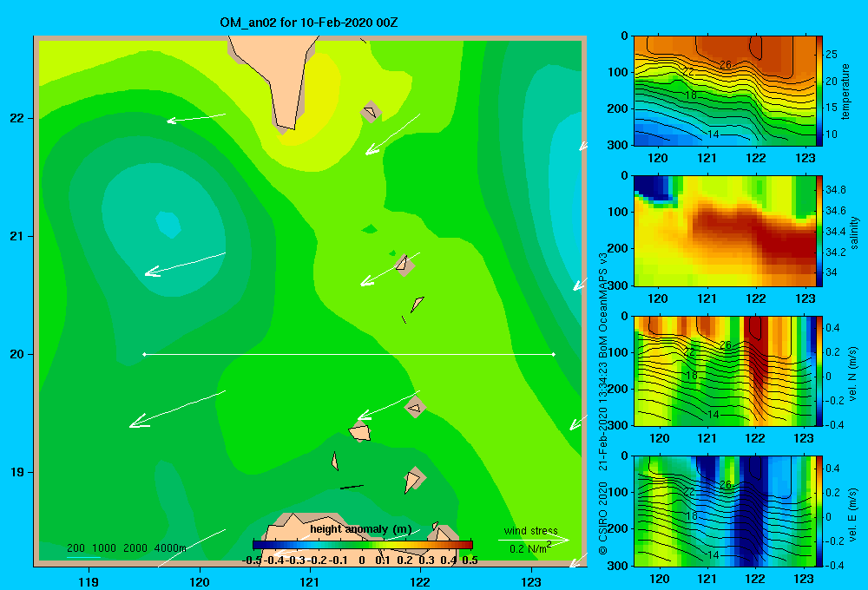The width and height of the screenshot is (868, 590).
Task: Click the bathymetry legend '200 1000 2000 4000m'
Action: pyautogui.click(x=126, y=548)
